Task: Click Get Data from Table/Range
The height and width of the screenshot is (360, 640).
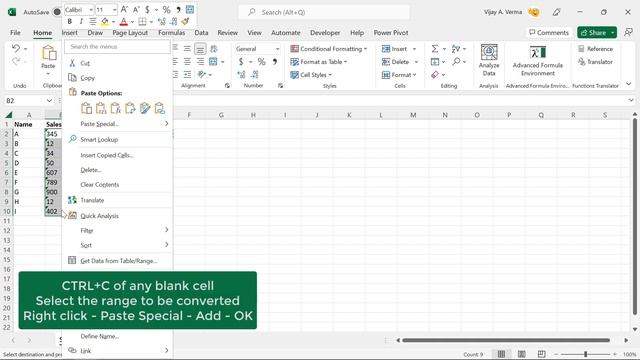Action: [x=118, y=260]
